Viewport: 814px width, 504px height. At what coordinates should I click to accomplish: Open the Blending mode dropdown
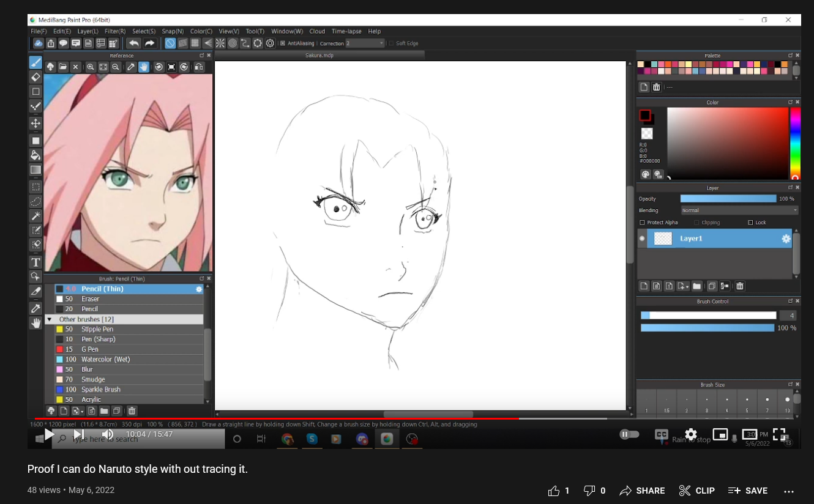point(739,210)
